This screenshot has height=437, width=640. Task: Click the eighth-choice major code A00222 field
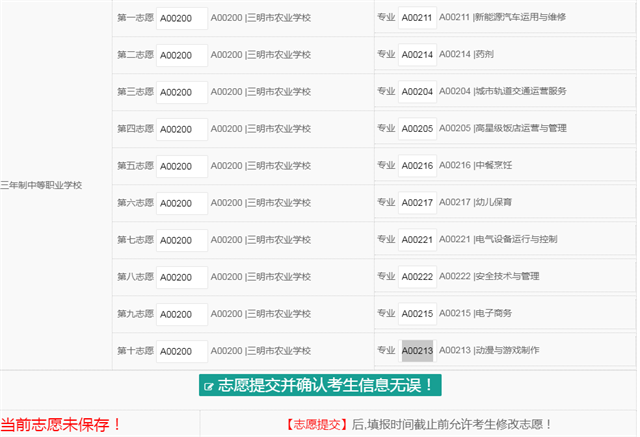(x=417, y=277)
